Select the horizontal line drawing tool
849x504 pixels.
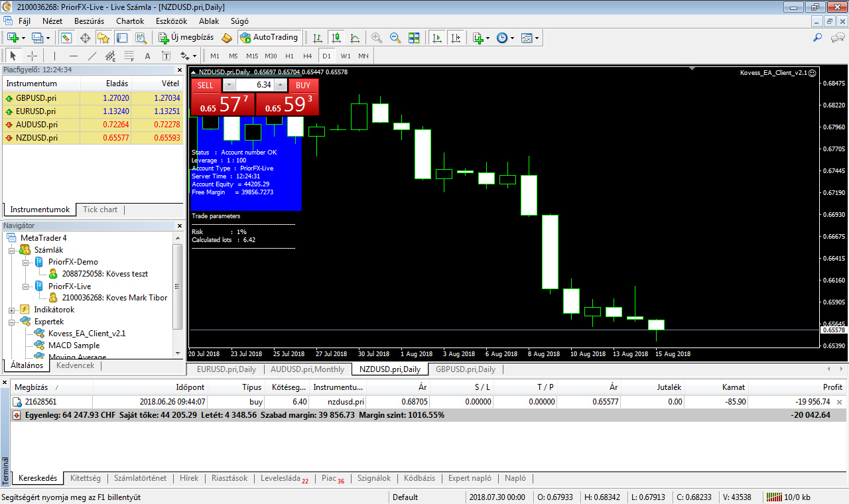coord(74,56)
